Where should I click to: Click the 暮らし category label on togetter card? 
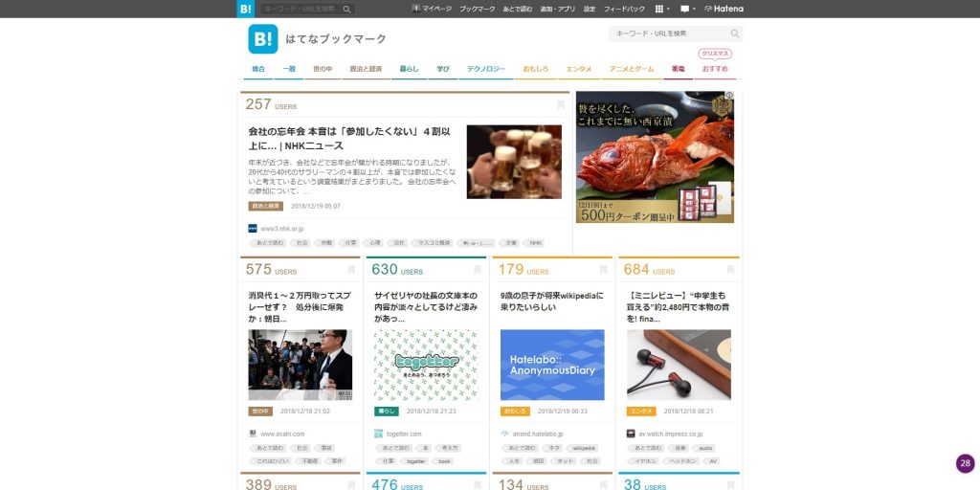pos(386,412)
